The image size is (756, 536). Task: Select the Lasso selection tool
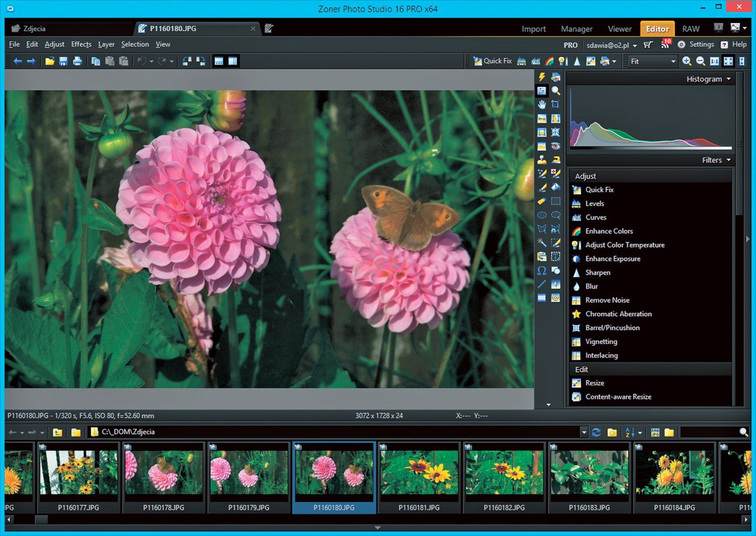coord(555,215)
